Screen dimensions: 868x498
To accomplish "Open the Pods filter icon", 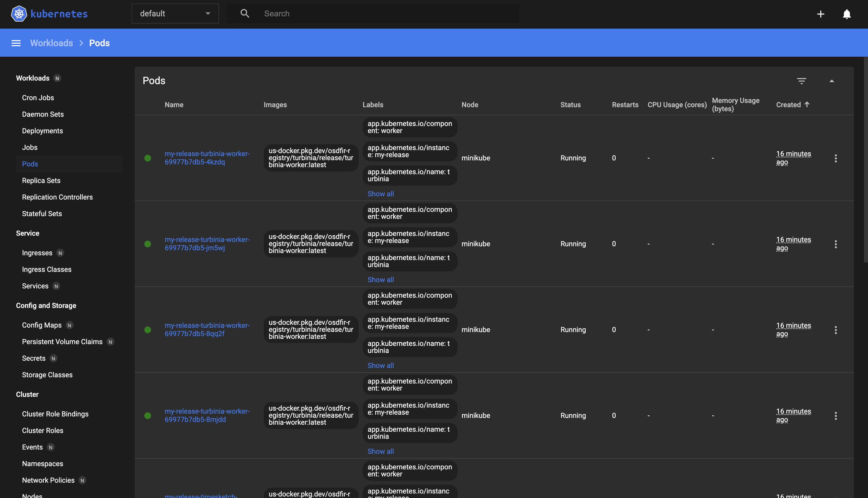I will click(x=802, y=81).
